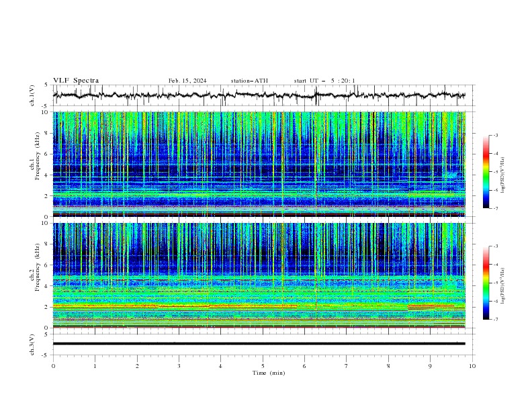Click the "station=ATH" header label
The width and height of the screenshot is (532, 411).
tap(249, 81)
